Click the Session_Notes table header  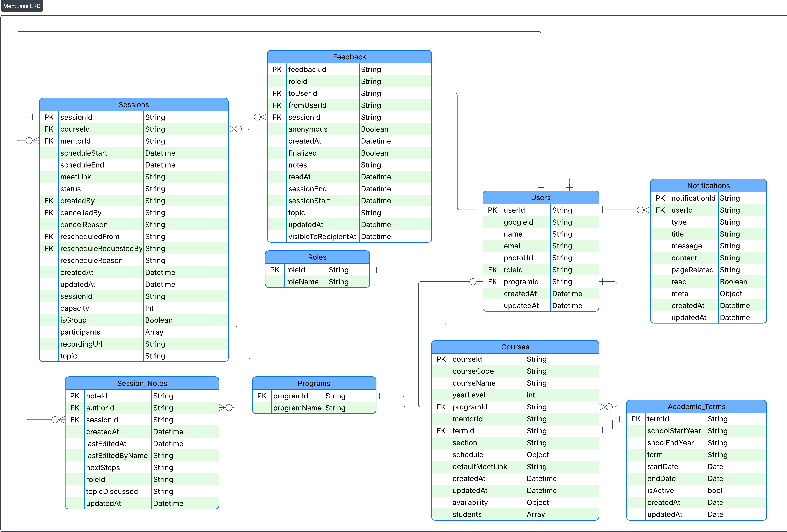(142, 383)
